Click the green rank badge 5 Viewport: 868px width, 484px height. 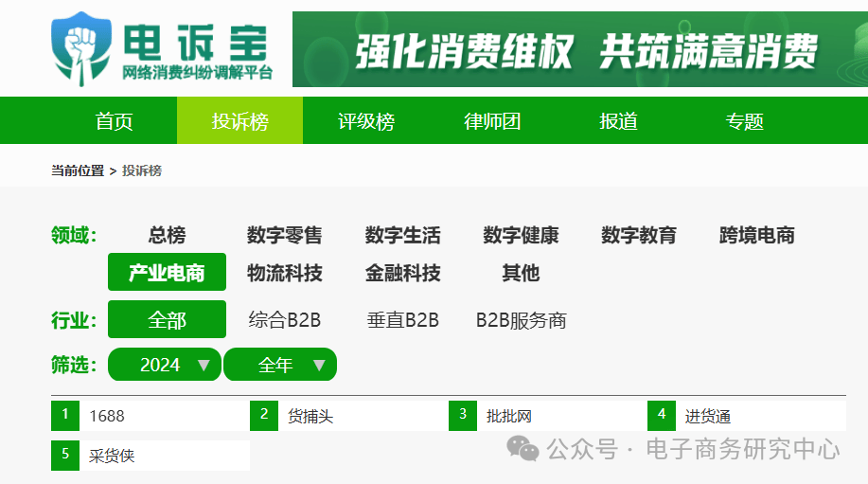65,456
